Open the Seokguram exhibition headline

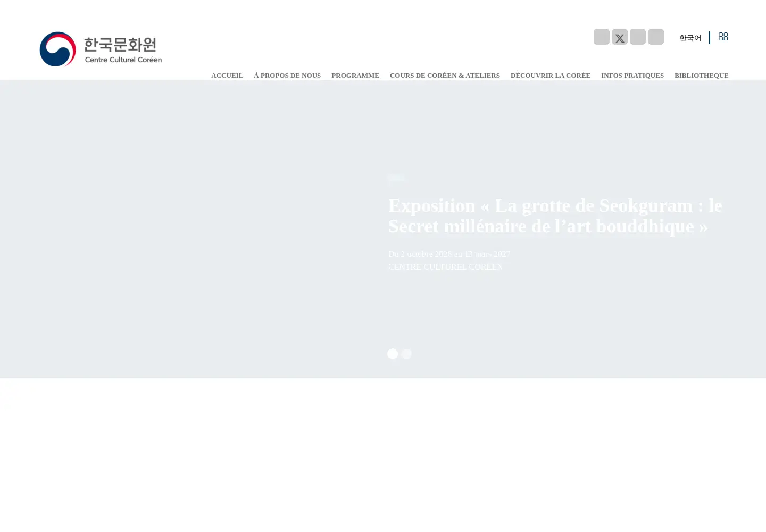(x=555, y=215)
